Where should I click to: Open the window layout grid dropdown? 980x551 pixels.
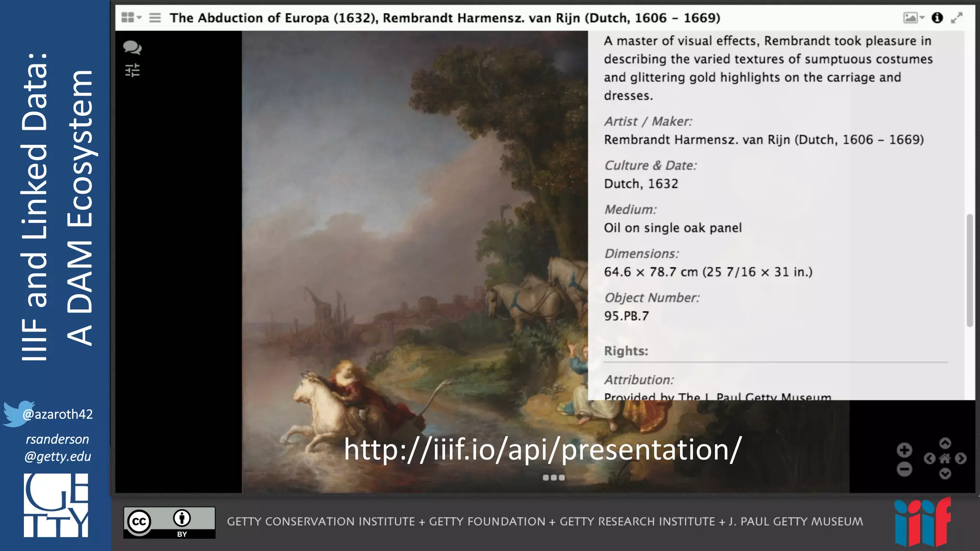[131, 18]
